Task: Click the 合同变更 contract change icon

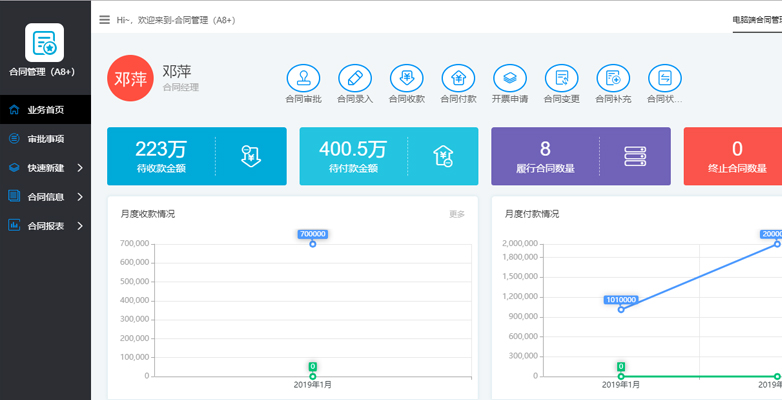Action: [x=562, y=78]
